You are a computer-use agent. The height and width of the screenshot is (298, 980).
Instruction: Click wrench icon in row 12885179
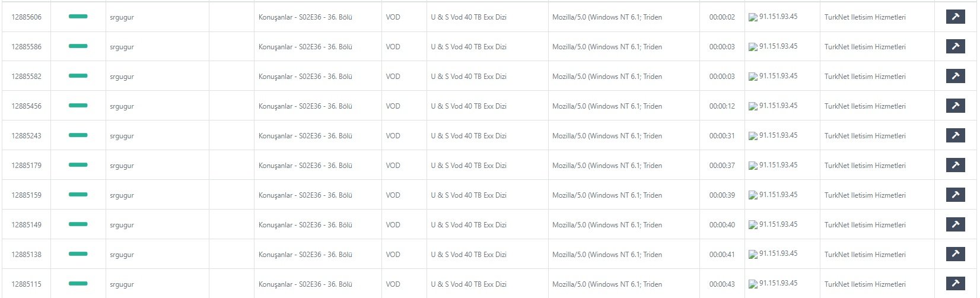coord(955,165)
